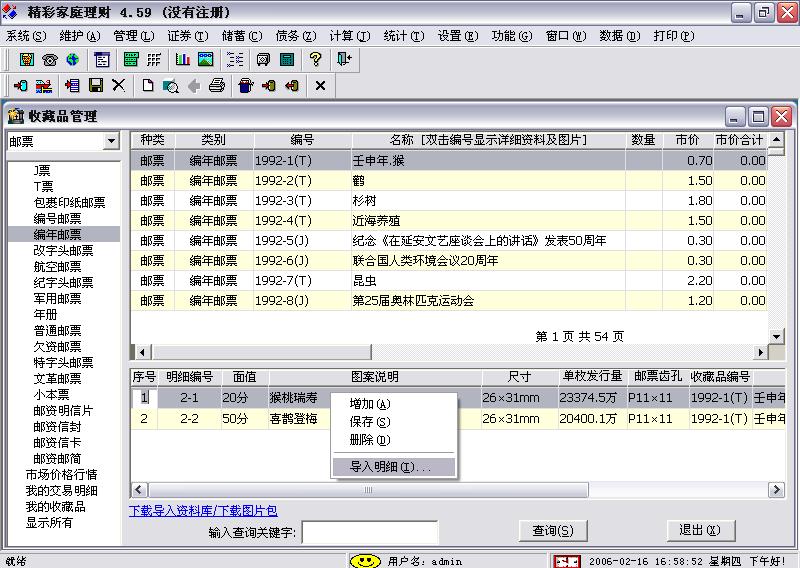Screen dimensions: 800x568
Task: Click the globe icon in toolbar
Action: tap(72, 60)
